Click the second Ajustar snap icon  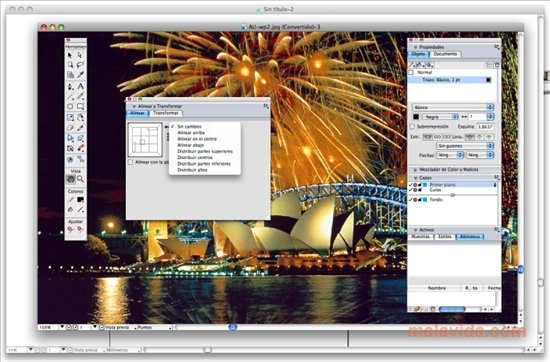tap(80, 230)
